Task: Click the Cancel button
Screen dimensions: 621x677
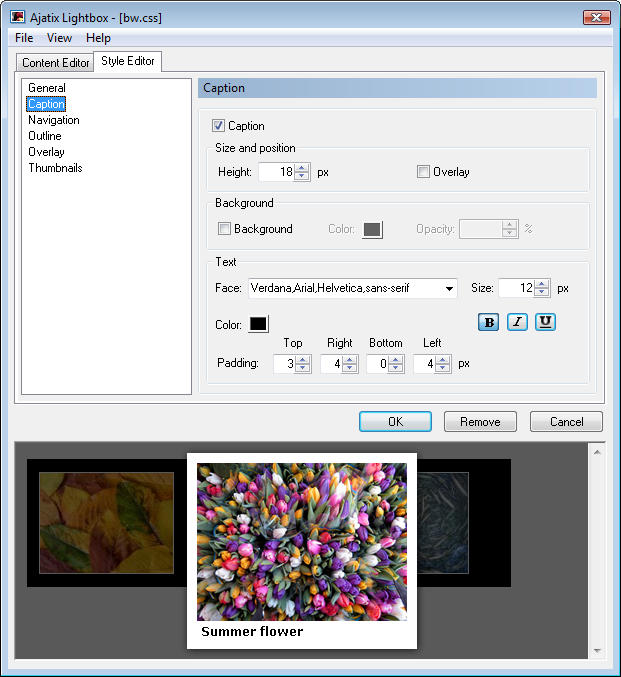Action: click(566, 421)
